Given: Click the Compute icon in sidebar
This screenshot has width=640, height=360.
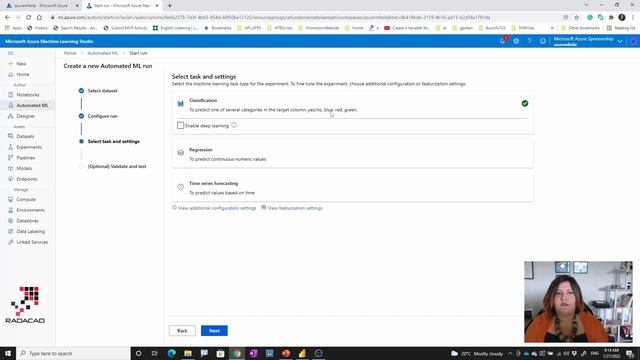Looking at the screenshot, I should coord(11,199).
